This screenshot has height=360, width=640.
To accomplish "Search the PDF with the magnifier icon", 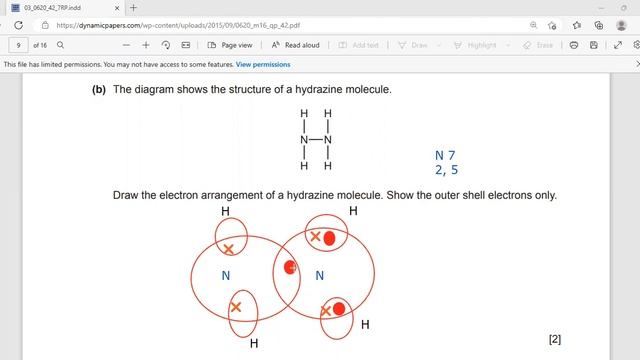I will 60,45.
